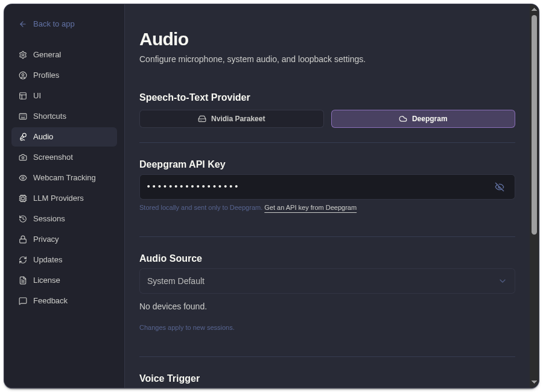Click the 'Deepgram API Key' heading
The width and height of the screenshot is (543, 392).
pyautogui.click(x=182, y=165)
